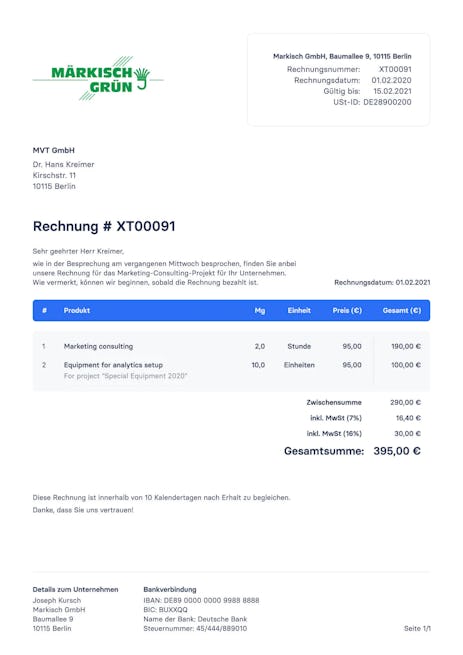The width and height of the screenshot is (463, 655).
Task: Select Equipment for analytics setup row
Action: point(231,370)
